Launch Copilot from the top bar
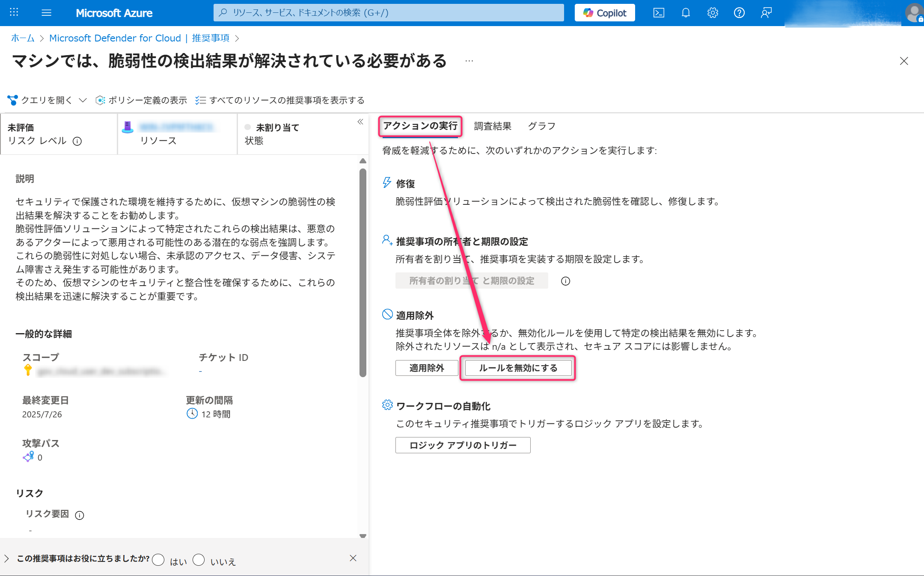Screen dimensions: 924x576 click(604, 12)
